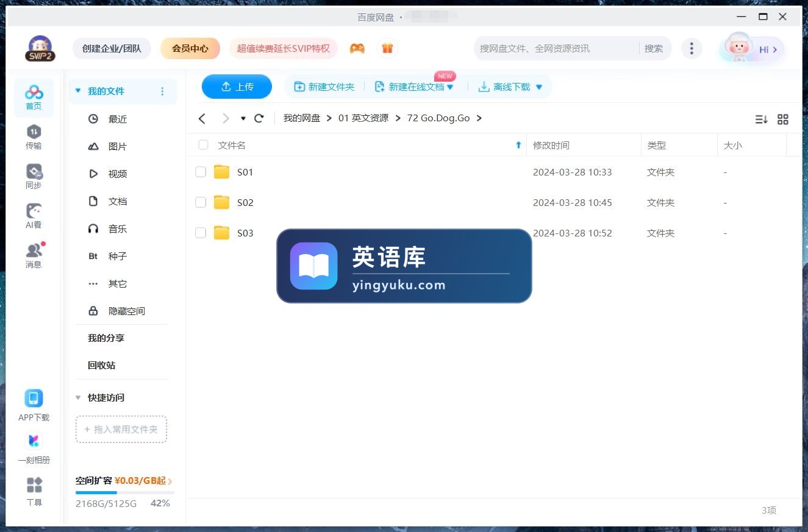Open the three-dot menu beside 我的文件
The image size is (808, 532).
pyautogui.click(x=162, y=91)
